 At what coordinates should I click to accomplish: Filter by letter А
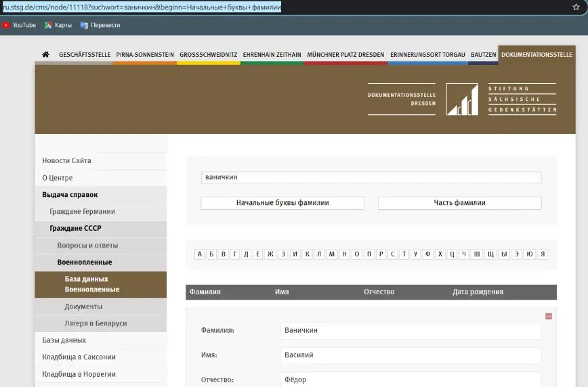coord(199,254)
